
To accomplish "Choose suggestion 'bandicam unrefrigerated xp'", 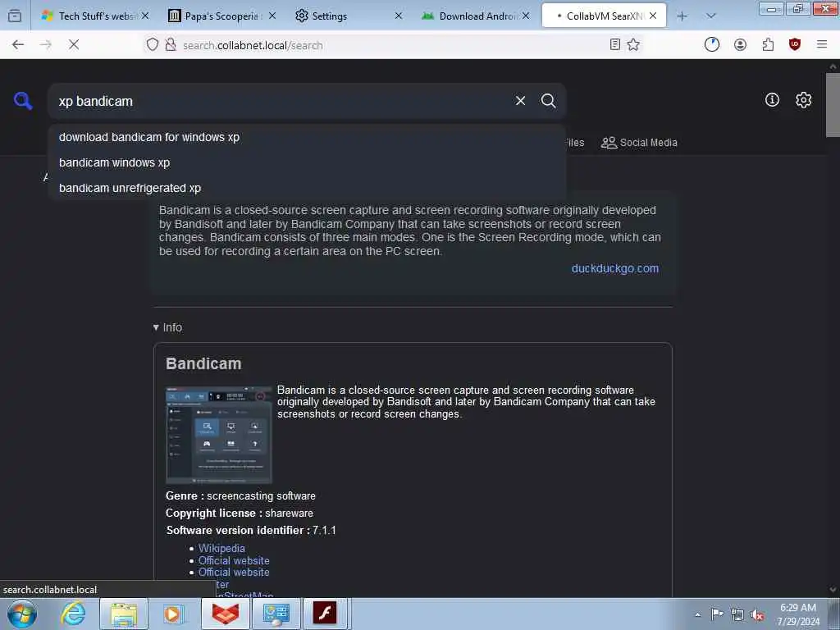I will click(x=307, y=188).
